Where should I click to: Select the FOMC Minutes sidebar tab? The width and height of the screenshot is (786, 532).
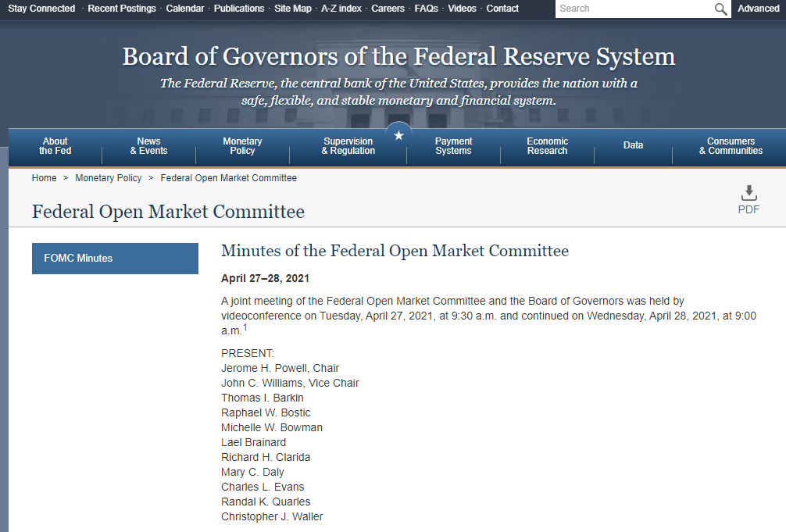point(115,259)
